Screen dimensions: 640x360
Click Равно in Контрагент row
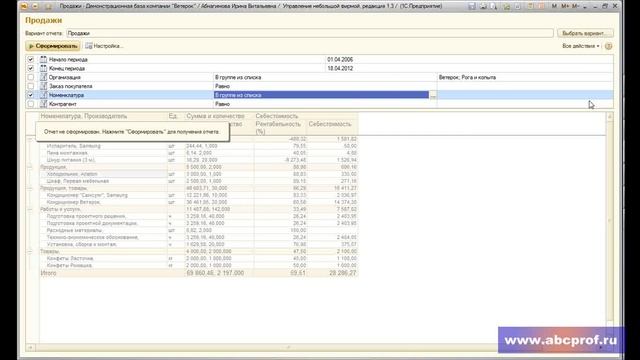(222, 104)
